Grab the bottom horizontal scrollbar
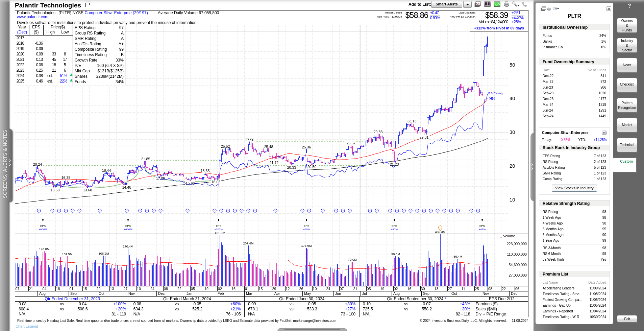 point(312,330)
